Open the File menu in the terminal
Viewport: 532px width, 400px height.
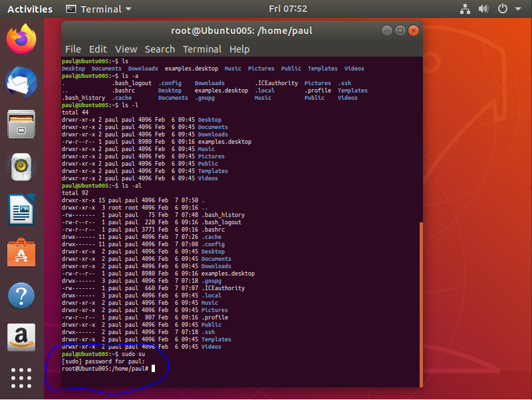pos(73,49)
